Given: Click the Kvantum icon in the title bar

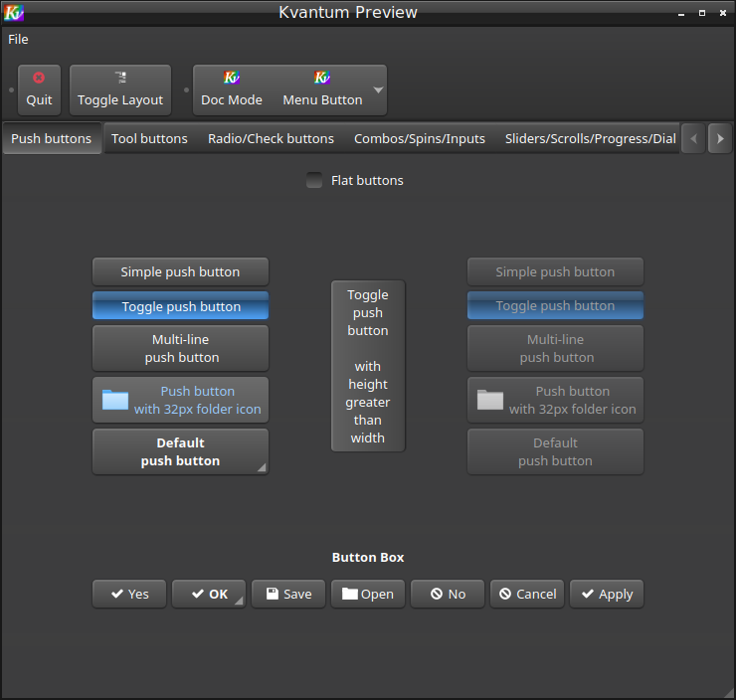Looking at the screenshot, I should coord(14,13).
